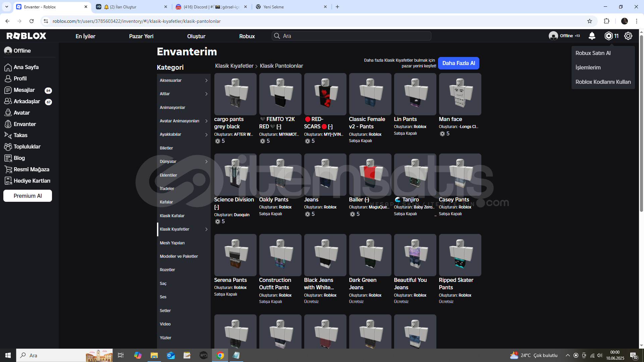Open the Robux balance icon
This screenshot has height=362, width=644.
click(x=608, y=36)
